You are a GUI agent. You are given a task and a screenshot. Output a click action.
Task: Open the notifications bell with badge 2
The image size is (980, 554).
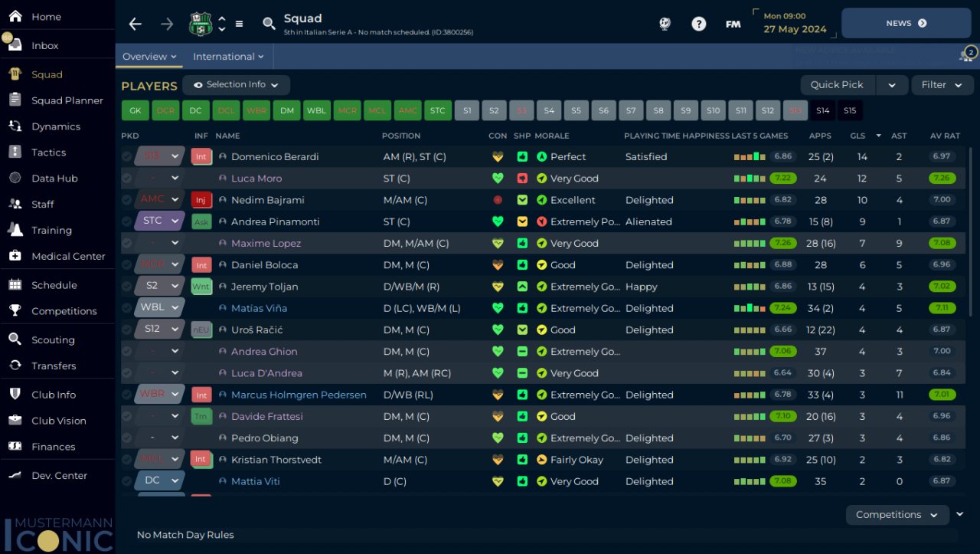pos(967,54)
